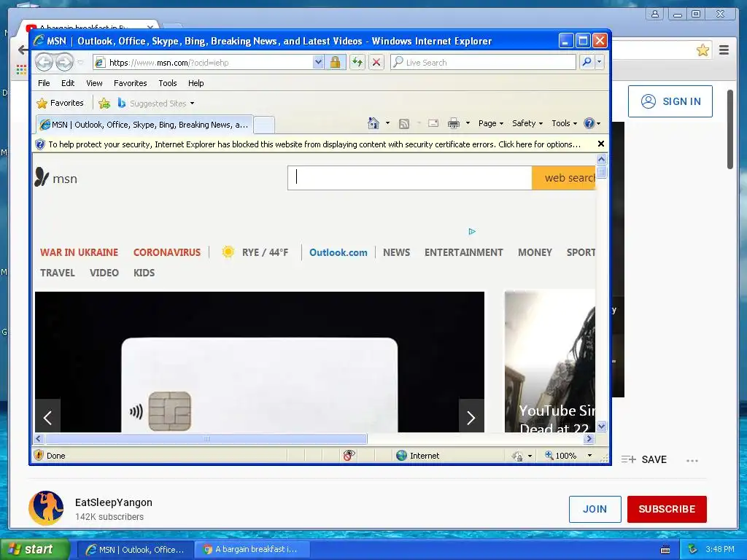Click the Refresh page icon
This screenshot has width=747, height=560.
357,63
